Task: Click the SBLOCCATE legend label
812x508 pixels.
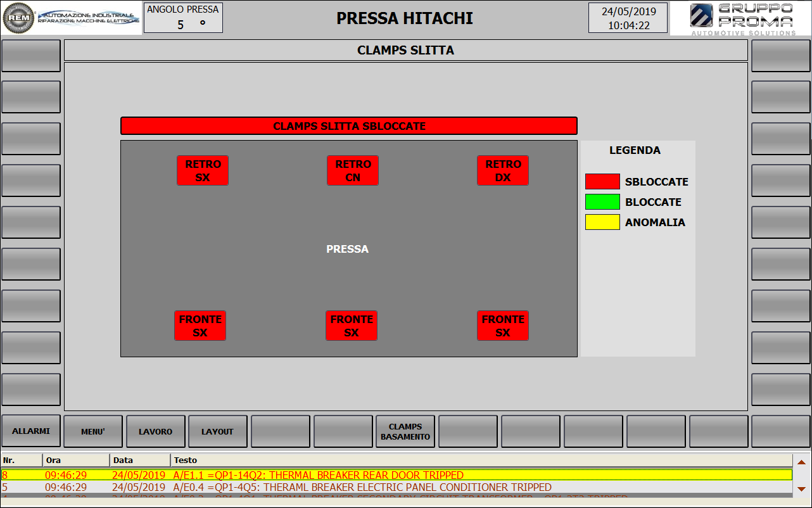Action: click(657, 182)
